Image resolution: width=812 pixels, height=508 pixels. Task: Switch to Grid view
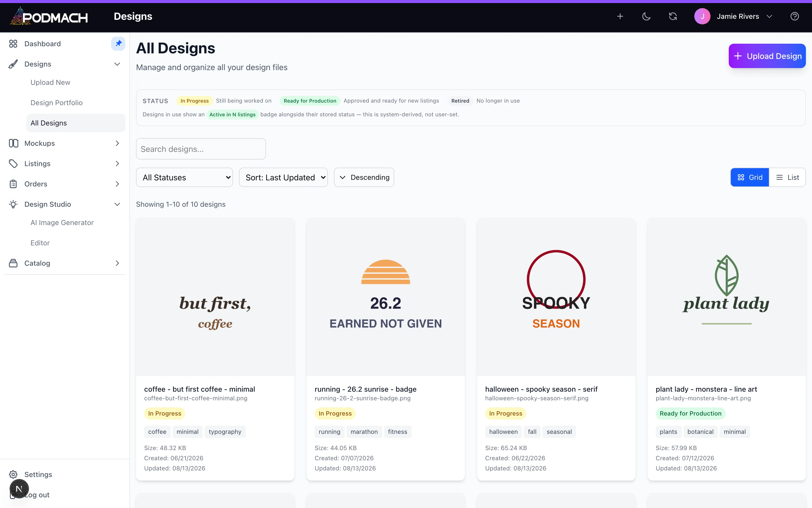(750, 177)
